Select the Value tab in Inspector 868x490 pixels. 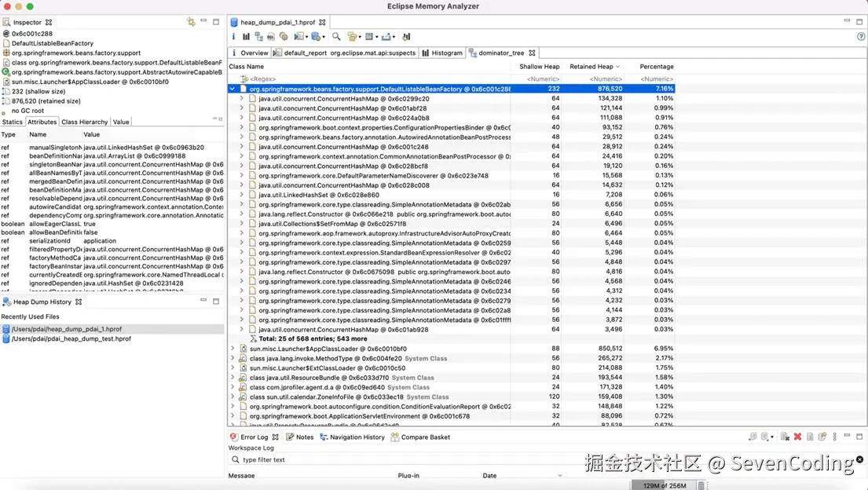(x=121, y=122)
